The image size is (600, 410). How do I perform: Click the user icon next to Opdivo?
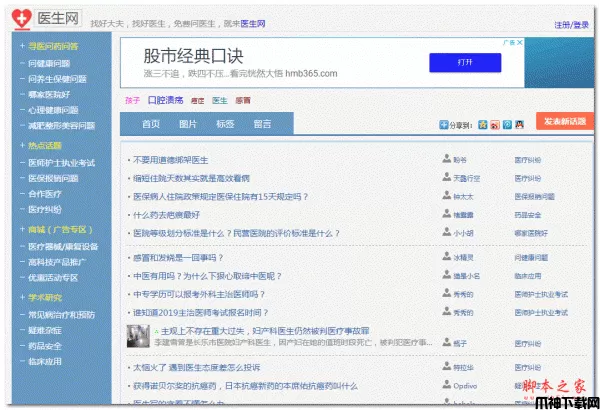coord(446,385)
